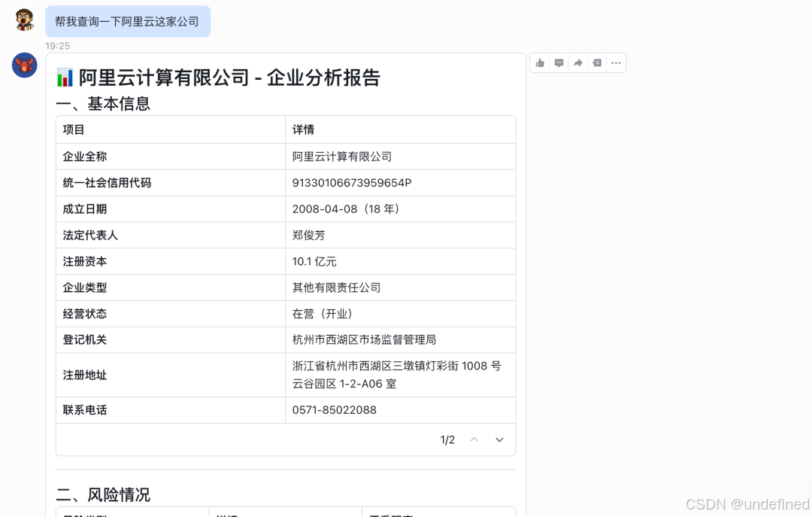This screenshot has width=812, height=517.
Task: Click the comment reply icon
Action: tap(559, 63)
